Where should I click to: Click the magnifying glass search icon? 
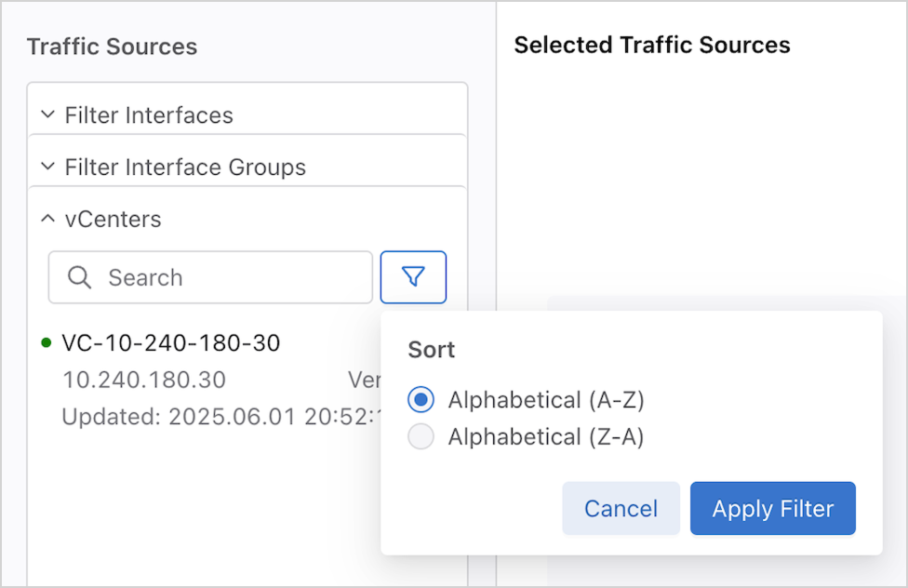(x=80, y=277)
